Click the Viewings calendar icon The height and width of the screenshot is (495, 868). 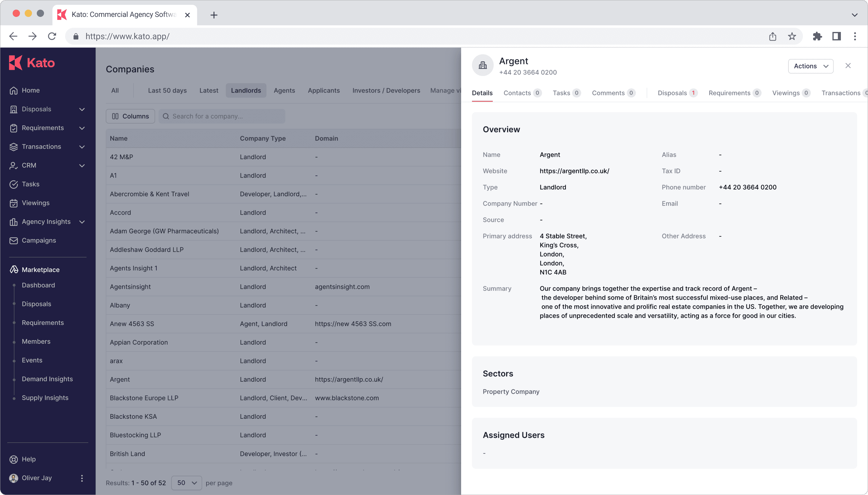[x=14, y=203]
